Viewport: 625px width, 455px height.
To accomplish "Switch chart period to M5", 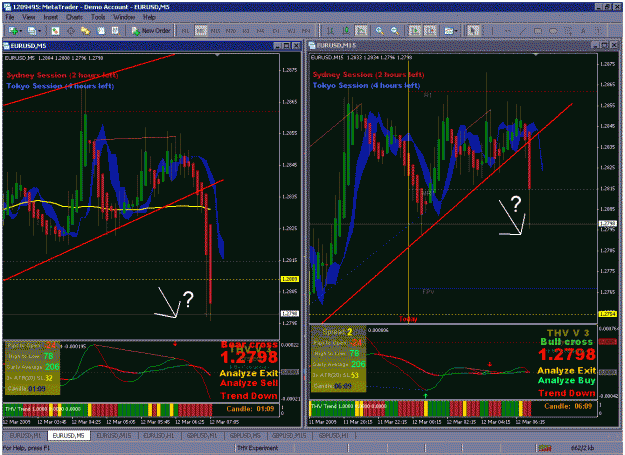I will tap(200, 31).
